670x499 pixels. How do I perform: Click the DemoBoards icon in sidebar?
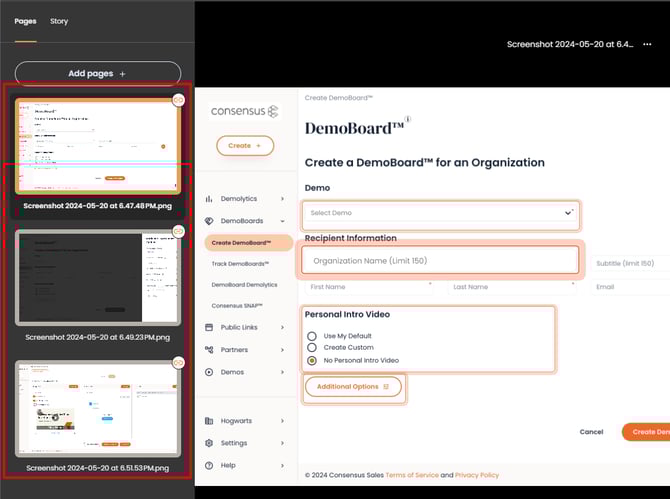pyautogui.click(x=210, y=221)
